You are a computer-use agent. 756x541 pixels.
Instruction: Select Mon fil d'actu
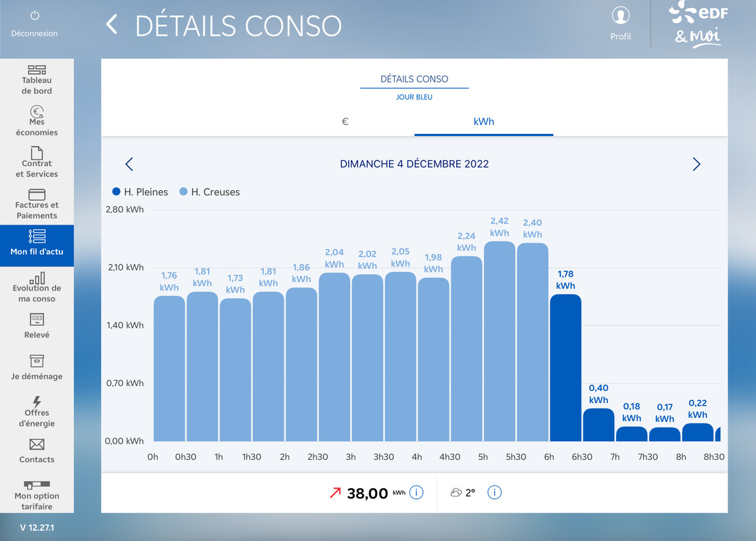(37, 245)
